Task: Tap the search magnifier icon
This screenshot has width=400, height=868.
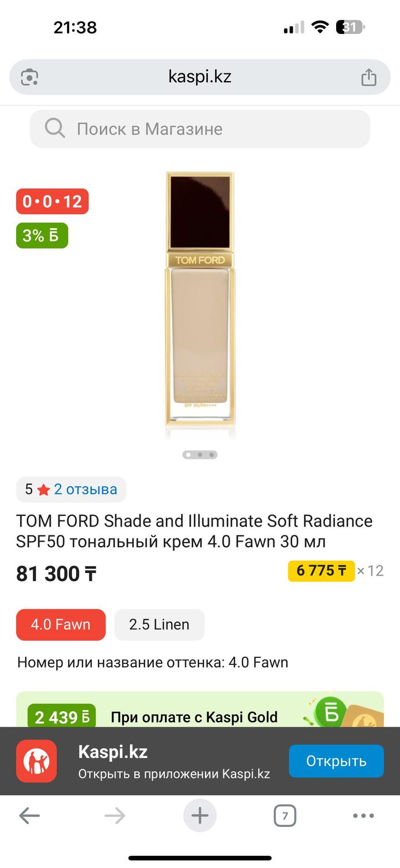Action: 55,129
